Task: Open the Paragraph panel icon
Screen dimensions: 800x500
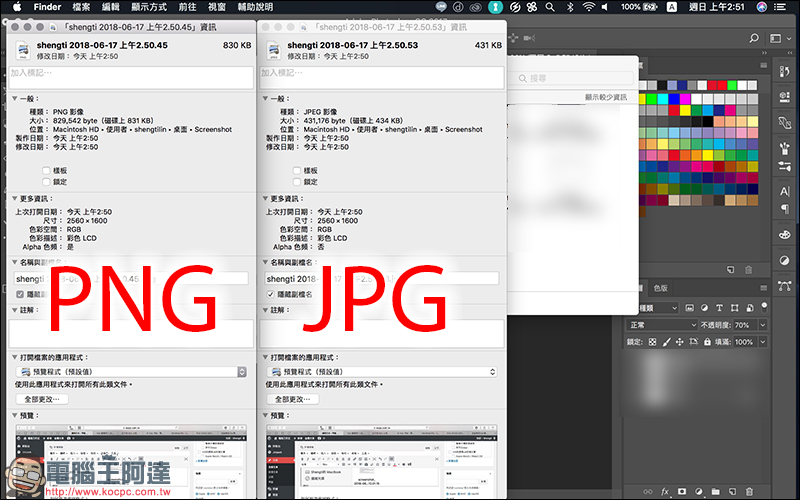Action: point(785,208)
